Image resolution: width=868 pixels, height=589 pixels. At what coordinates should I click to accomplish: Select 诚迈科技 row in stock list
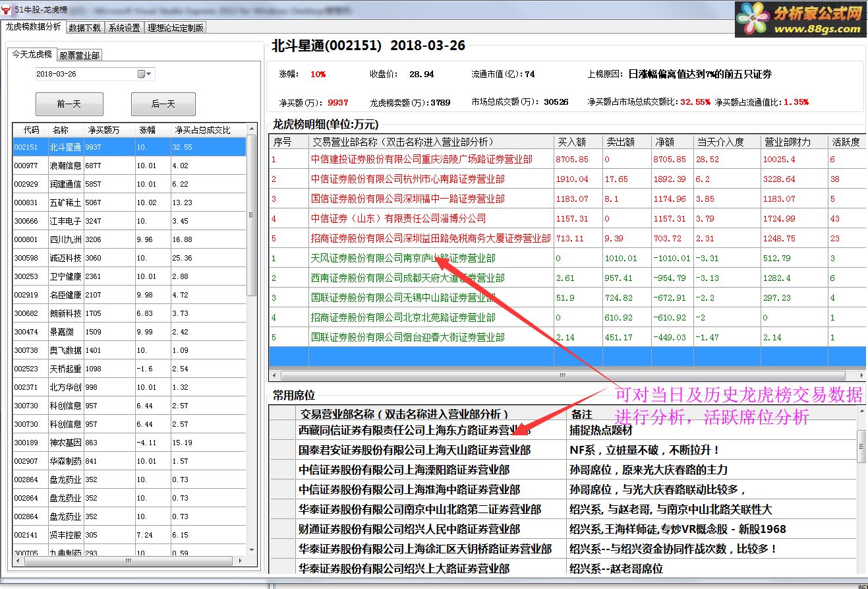point(129,258)
